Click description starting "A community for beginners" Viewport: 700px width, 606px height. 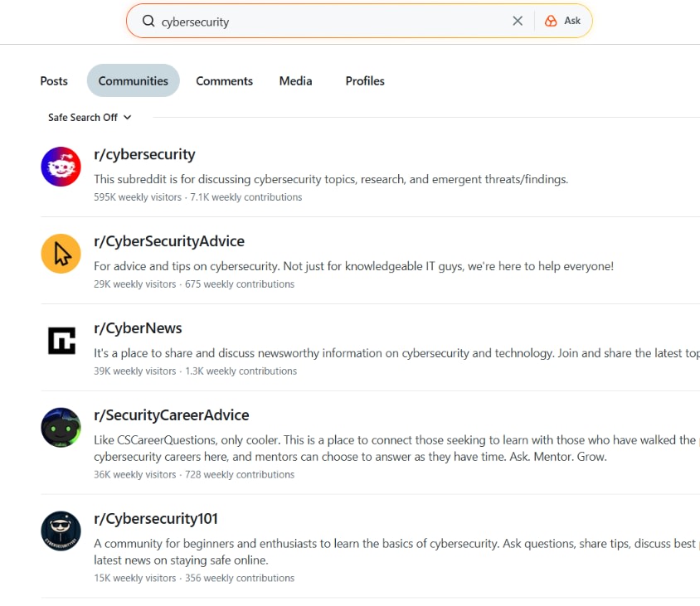(397, 552)
